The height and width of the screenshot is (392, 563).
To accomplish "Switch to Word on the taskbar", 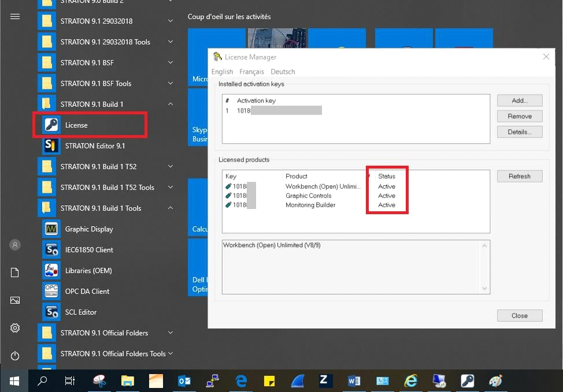I will pyautogui.click(x=354, y=381).
